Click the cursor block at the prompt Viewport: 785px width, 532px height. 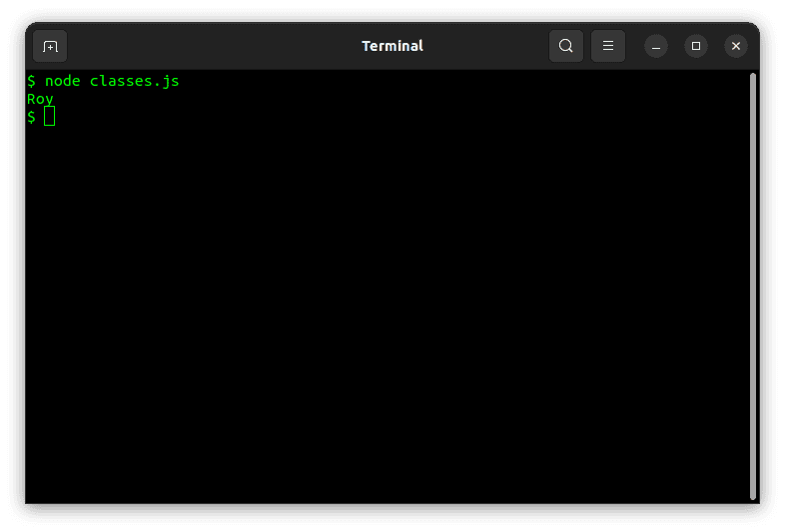(49, 117)
